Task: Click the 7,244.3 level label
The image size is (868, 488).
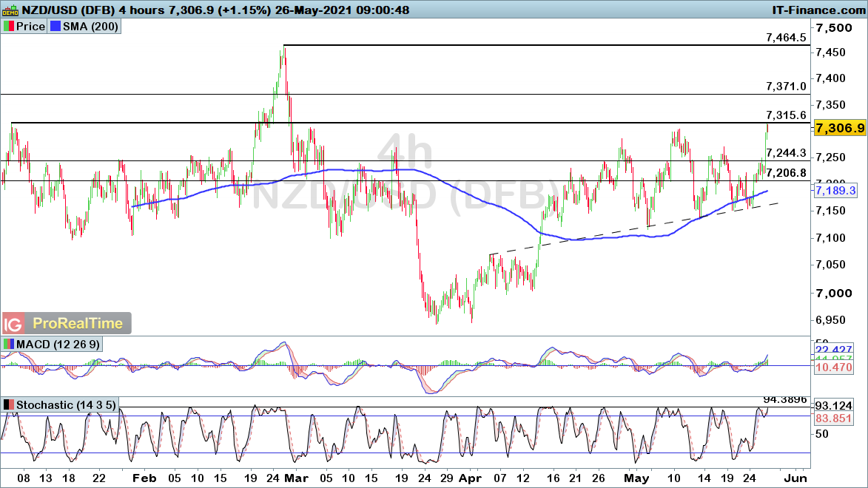Action: [x=786, y=153]
